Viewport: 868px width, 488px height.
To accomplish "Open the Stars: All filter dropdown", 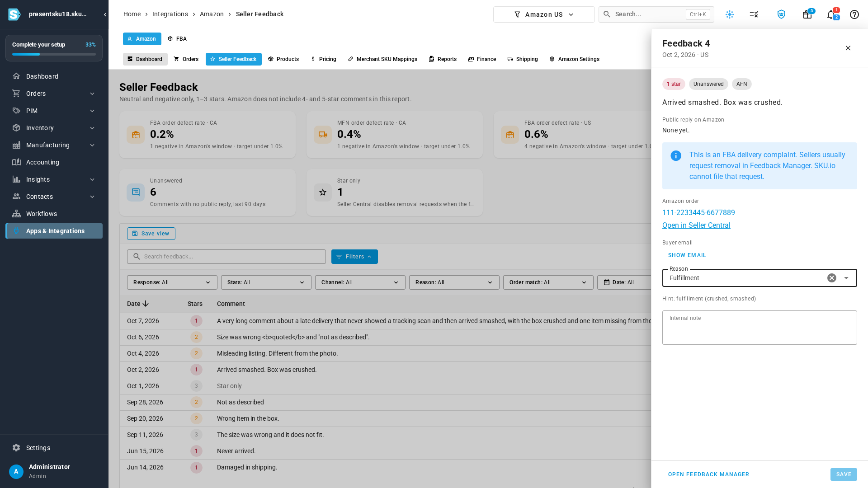I will [266, 282].
